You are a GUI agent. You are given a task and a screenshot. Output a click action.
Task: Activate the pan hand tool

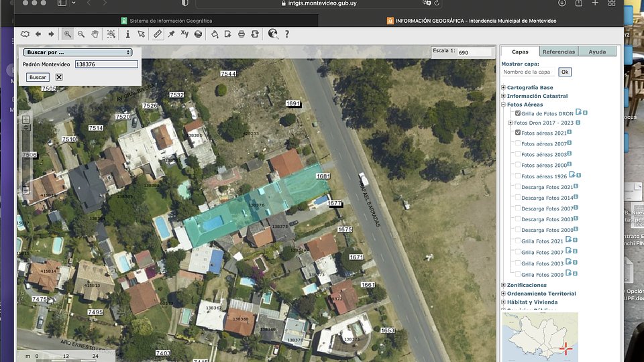[95, 34]
